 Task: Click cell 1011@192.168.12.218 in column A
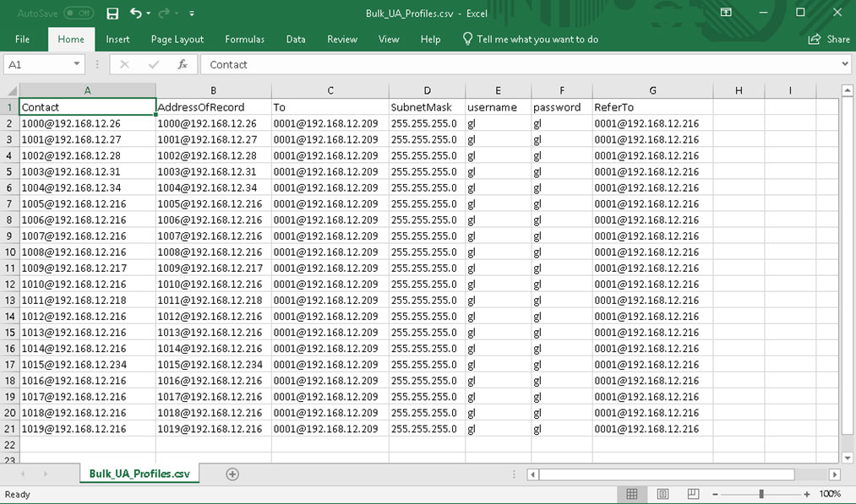point(87,301)
